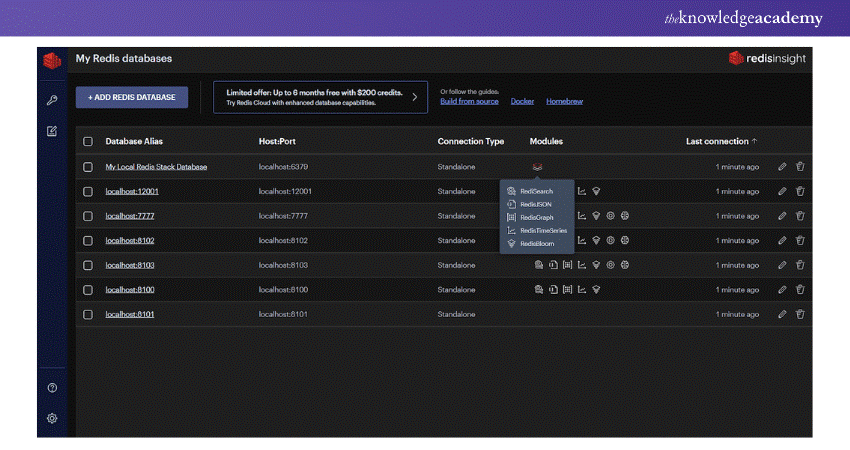Check the localhost:8103 row checkbox

88,265
